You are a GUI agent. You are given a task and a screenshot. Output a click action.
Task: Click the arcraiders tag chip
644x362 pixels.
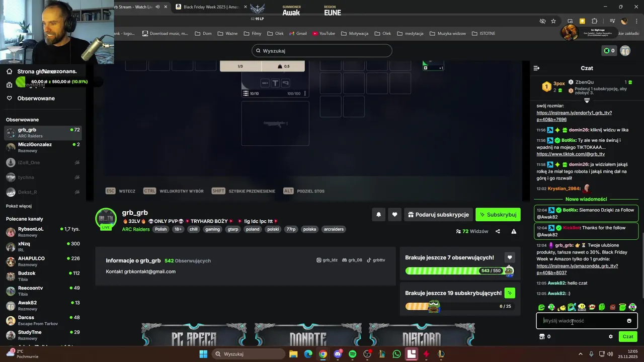tap(334, 229)
